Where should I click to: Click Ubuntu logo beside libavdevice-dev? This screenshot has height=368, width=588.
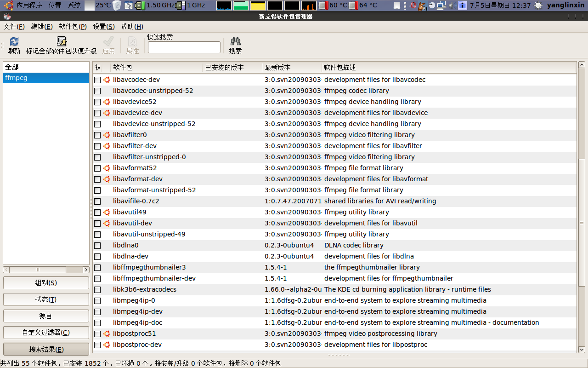[x=107, y=113]
